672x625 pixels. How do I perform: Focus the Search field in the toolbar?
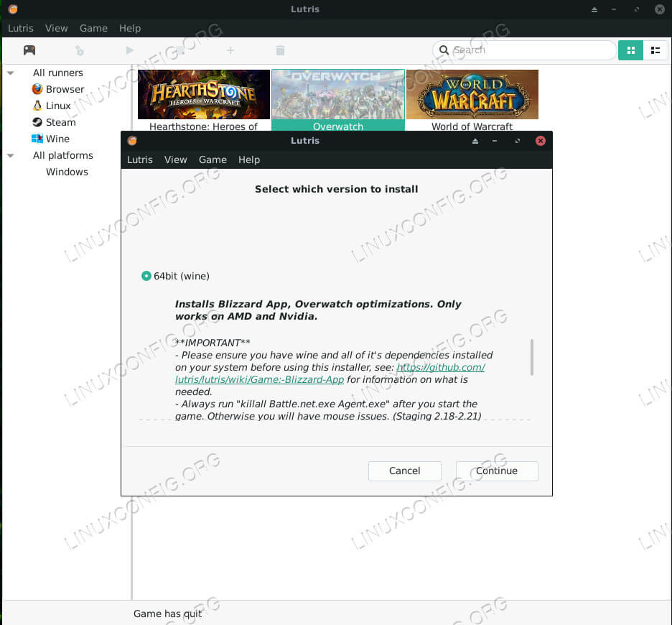tap(524, 50)
